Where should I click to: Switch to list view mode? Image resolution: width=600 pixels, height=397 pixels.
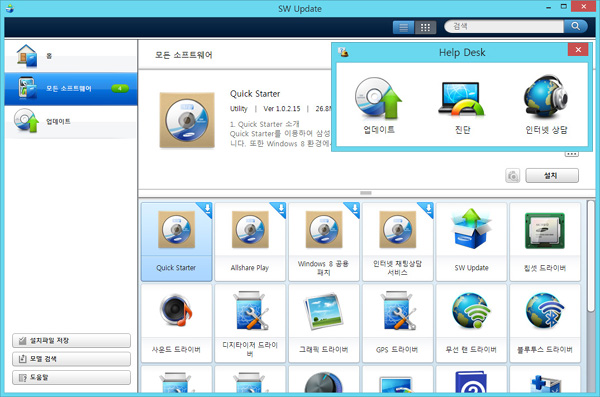(403, 27)
